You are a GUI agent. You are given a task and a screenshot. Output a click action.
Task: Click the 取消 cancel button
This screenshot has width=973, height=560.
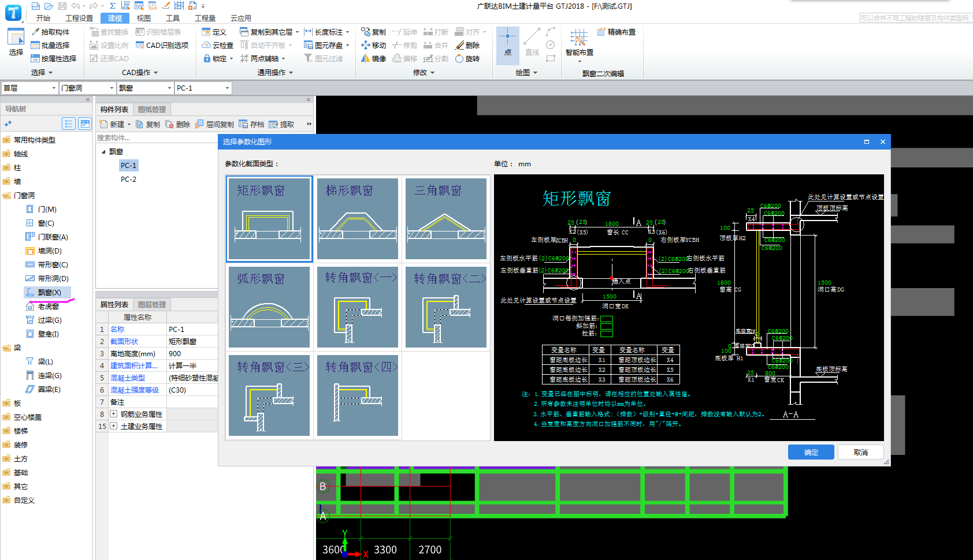[861, 452]
